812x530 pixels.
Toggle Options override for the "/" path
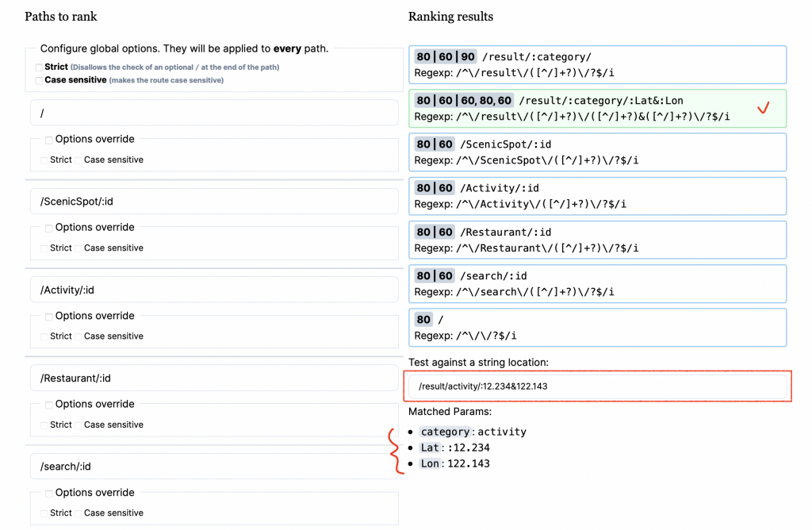[49, 140]
